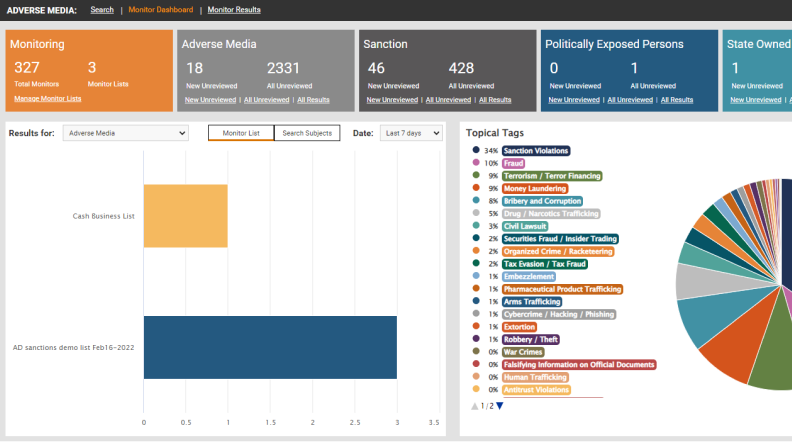The image size is (792, 446).
Task: Select the Bribery and Corruption tag
Action: 542,201
